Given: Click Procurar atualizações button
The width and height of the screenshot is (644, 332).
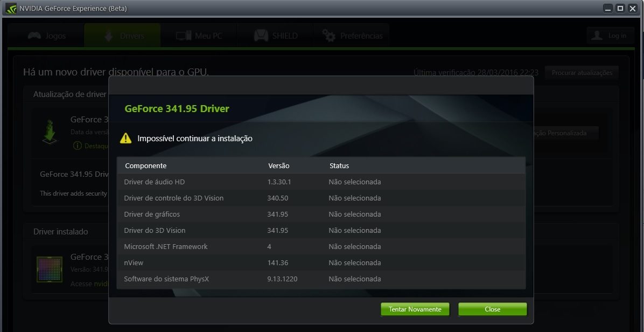Looking at the screenshot, I should pyautogui.click(x=582, y=73).
